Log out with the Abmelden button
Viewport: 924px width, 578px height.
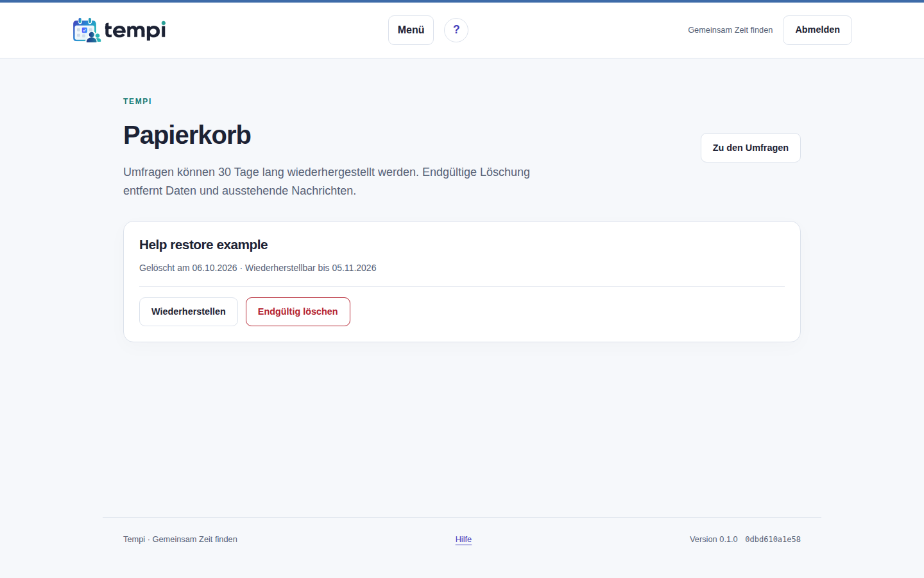coord(817,30)
